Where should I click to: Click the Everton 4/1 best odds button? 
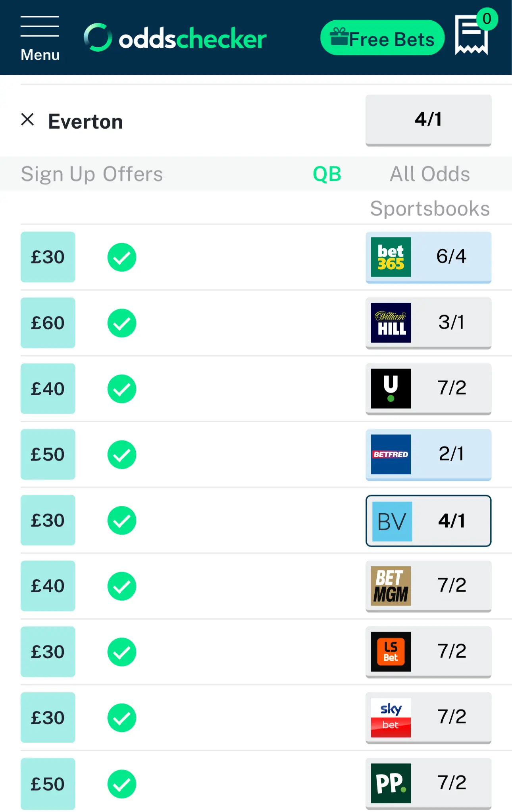(428, 120)
